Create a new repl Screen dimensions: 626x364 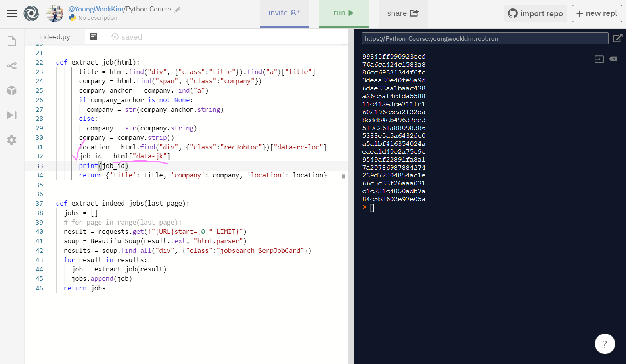[597, 13]
